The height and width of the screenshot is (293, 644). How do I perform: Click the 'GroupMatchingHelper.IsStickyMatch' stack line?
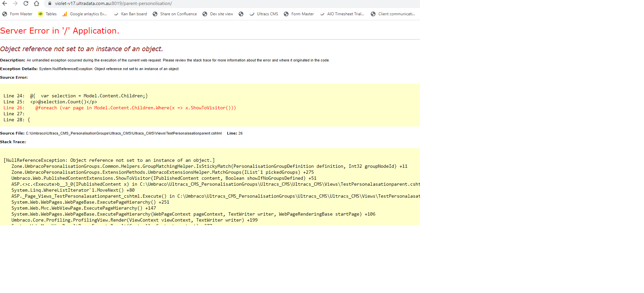[x=209, y=166]
